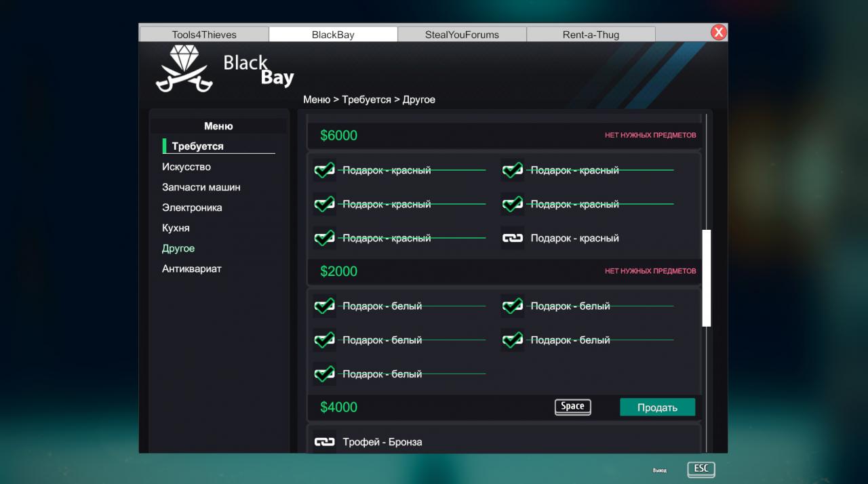
Task: Open the Запчасти машин category
Action: click(x=201, y=187)
